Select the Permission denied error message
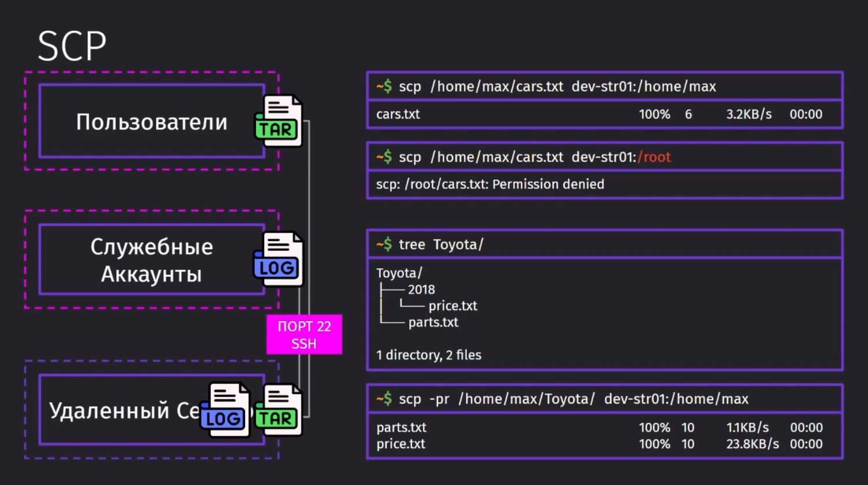 point(490,184)
